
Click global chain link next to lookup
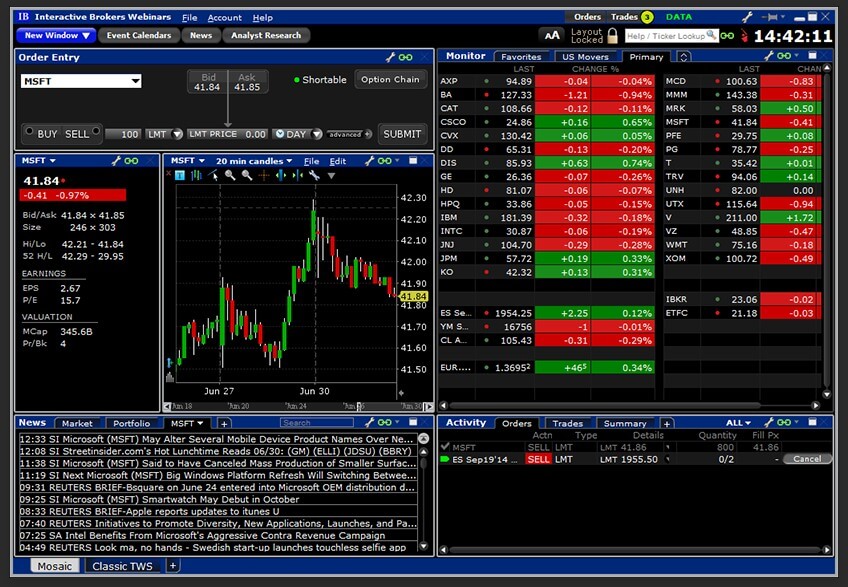pyautogui.click(x=727, y=36)
